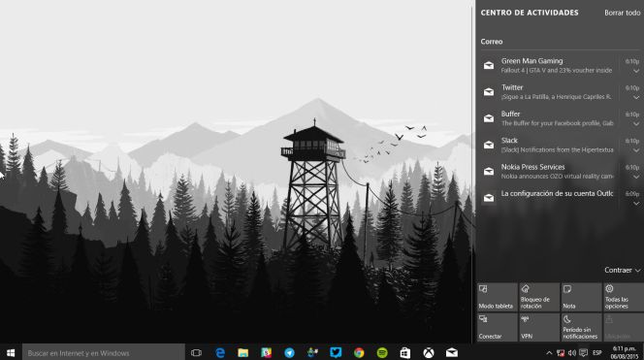Screen dimensions: 644x360
Task: Expand the Slack notification chevron
Action: (636, 150)
